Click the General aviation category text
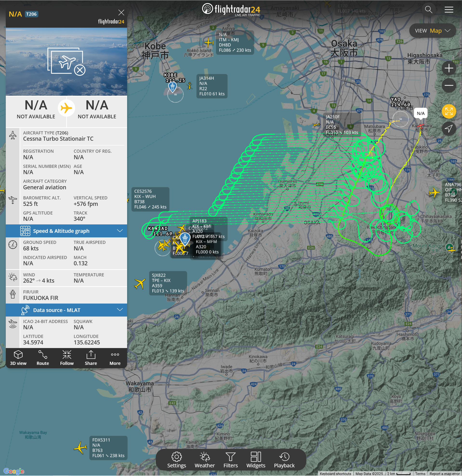This screenshot has width=462, height=476. 45,187
